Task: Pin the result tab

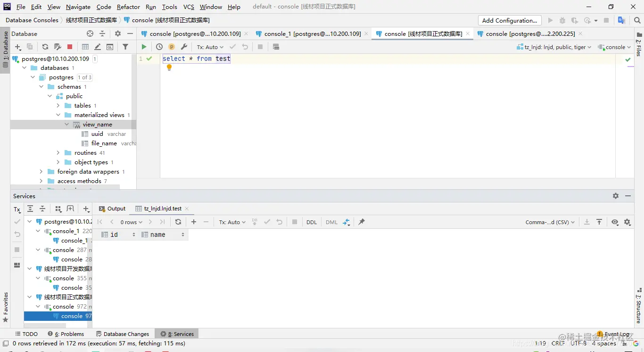Action: tap(362, 222)
